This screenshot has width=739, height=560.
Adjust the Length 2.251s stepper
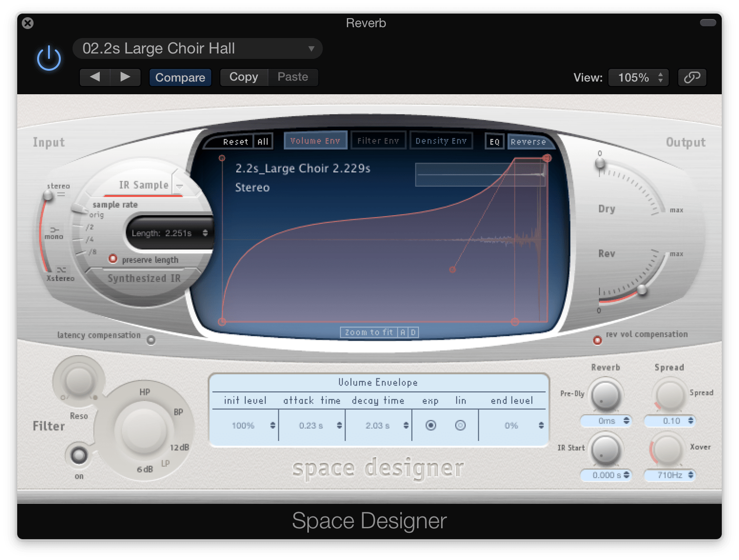[205, 233]
